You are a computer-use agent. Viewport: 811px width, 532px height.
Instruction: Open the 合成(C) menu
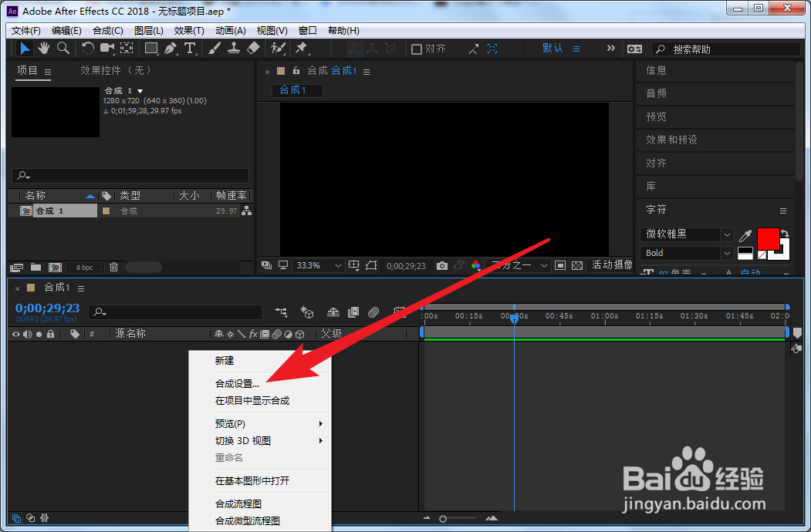pyautogui.click(x=107, y=31)
